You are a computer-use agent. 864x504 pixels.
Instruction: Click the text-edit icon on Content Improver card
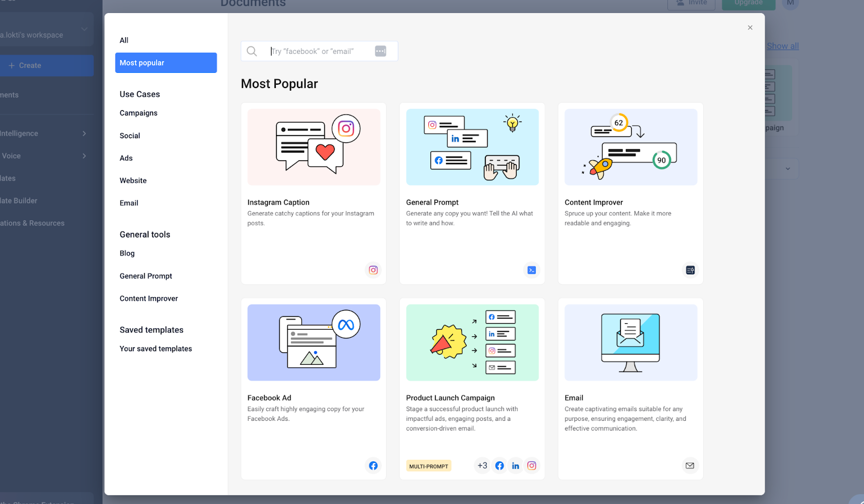pos(690,270)
